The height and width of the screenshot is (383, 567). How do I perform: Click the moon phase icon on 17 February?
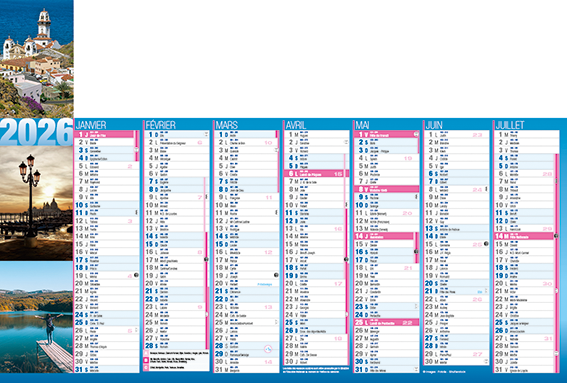tap(206, 259)
